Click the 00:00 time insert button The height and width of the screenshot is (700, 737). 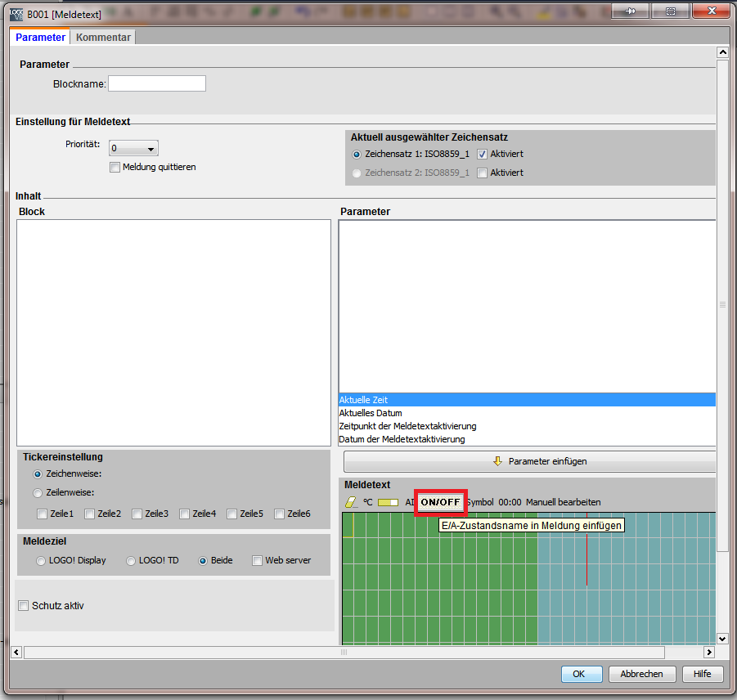click(510, 501)
